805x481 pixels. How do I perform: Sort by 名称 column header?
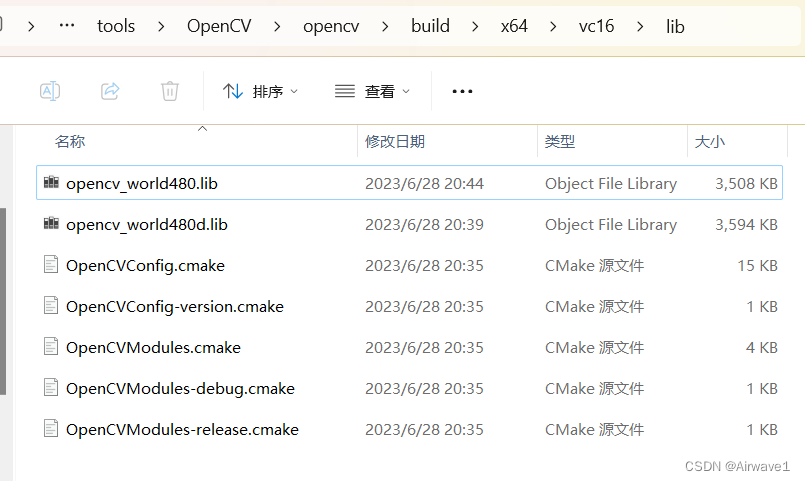click(70, 142)
